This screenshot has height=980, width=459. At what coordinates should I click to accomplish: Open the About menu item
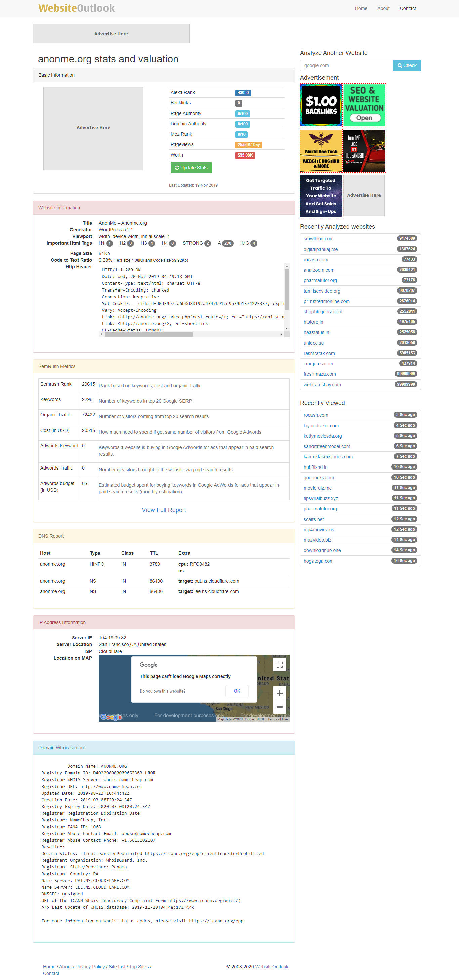click(x=383, y=8)
